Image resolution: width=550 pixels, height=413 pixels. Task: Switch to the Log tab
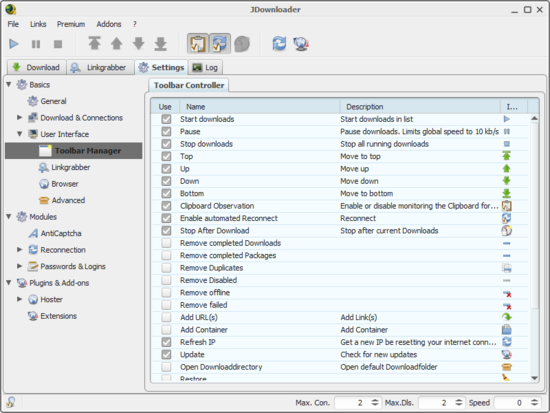click(x=206, y=67)
